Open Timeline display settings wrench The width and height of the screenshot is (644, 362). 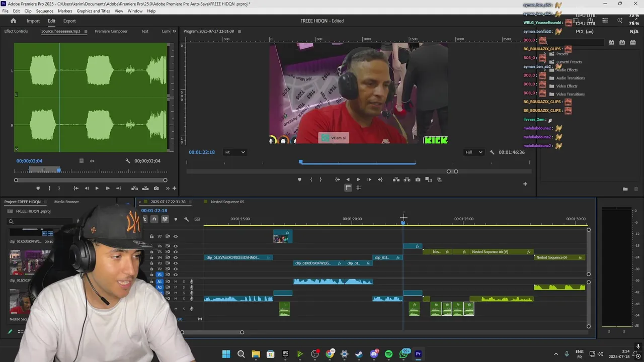187,219
